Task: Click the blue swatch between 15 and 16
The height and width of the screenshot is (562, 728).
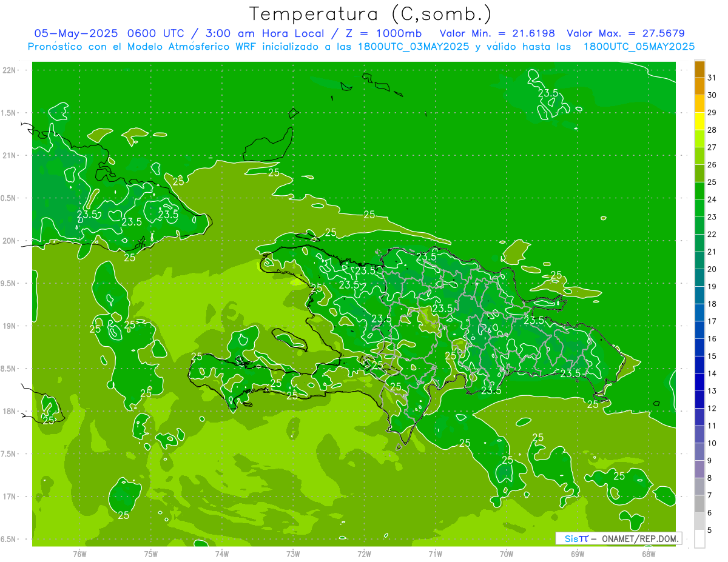Action: click(699, 347)
